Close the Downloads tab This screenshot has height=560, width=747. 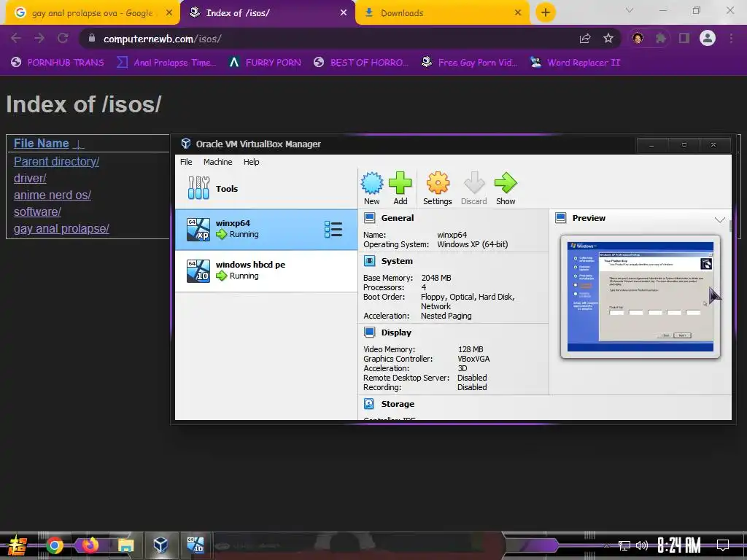[518, 13]
